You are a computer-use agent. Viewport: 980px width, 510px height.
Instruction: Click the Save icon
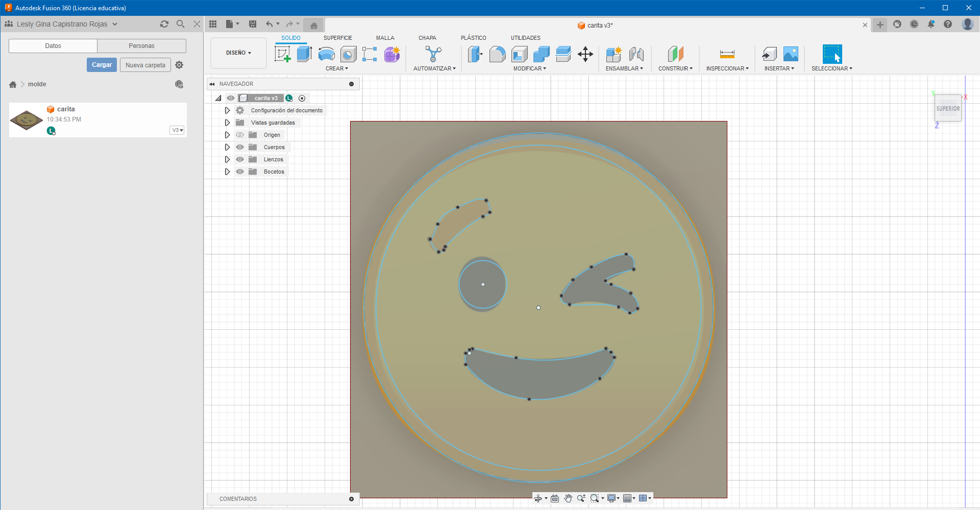(253, 24)
